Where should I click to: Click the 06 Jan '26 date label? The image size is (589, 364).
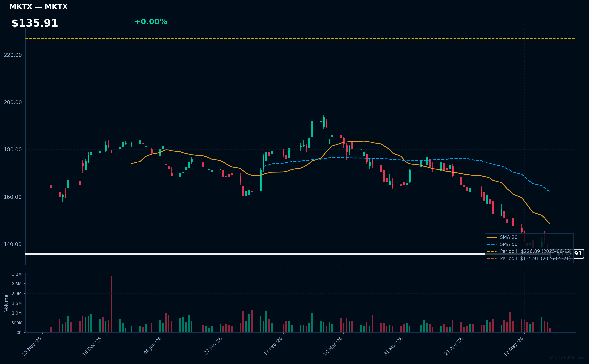click(153, 346)
